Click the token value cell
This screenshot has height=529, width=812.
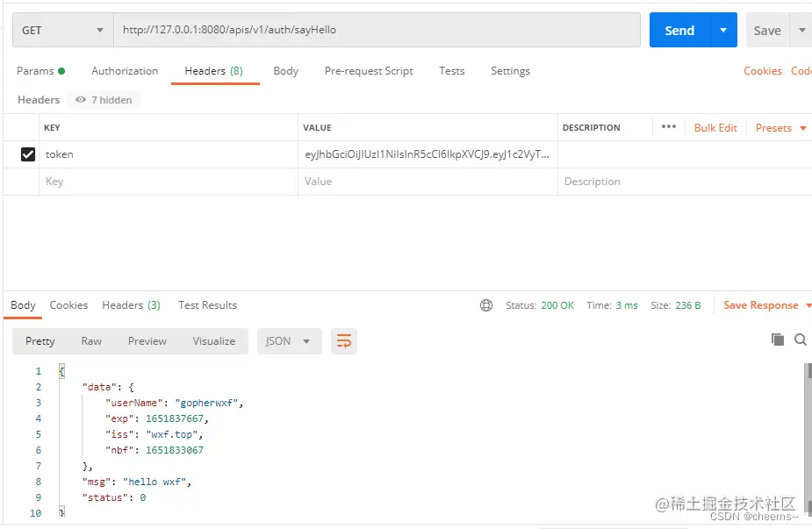tap(428, 154)
